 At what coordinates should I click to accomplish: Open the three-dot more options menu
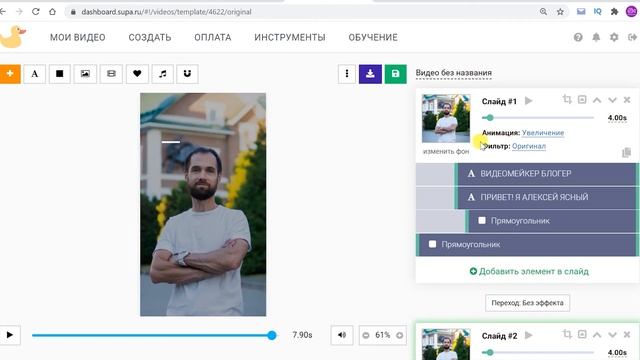[347, 74]
